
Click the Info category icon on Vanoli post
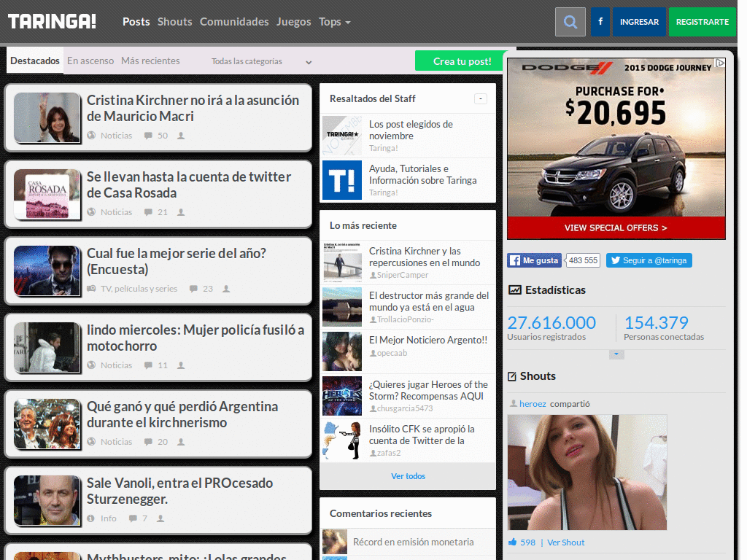click(x=91, y=518)
